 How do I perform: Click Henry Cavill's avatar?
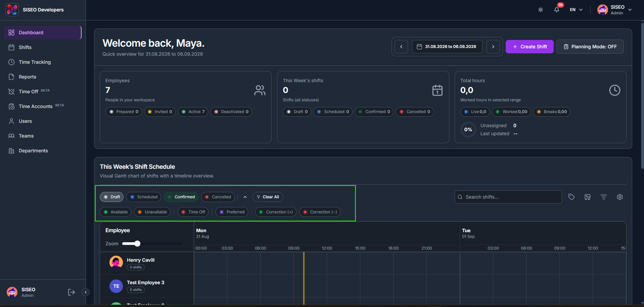click(x=116, y=262)
